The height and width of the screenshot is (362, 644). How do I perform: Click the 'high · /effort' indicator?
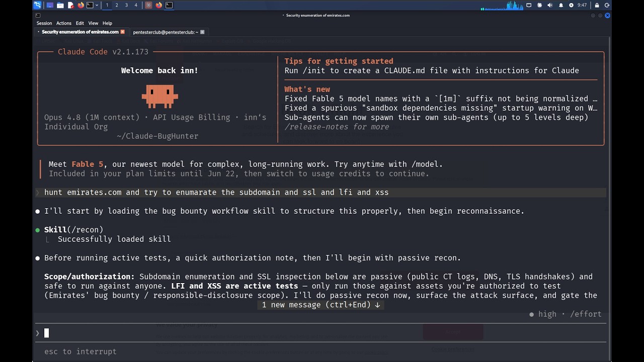pos(566,314)
